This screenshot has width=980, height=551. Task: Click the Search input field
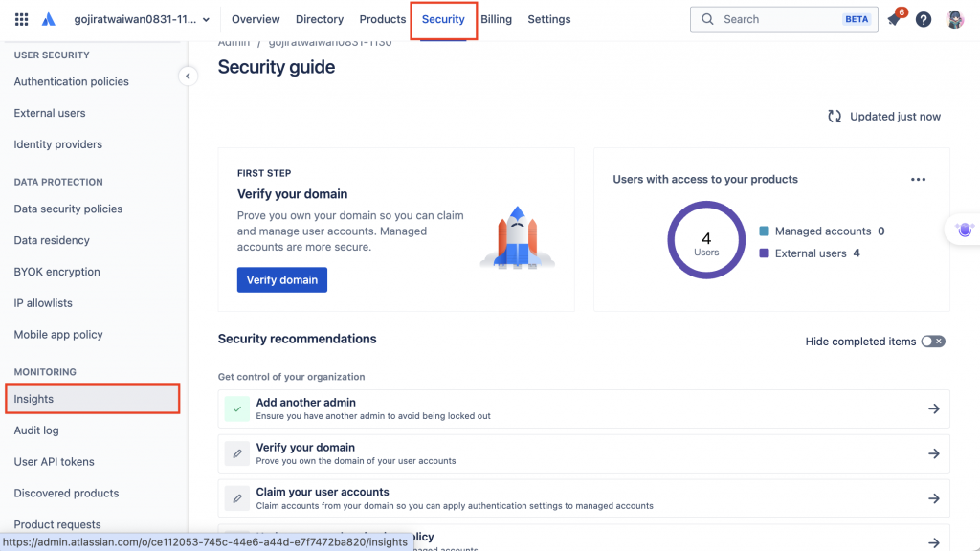(784, 19)
